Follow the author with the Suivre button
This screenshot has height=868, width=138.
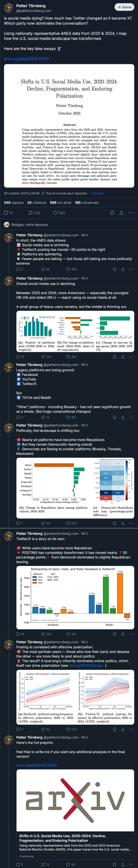pos(125,7)
